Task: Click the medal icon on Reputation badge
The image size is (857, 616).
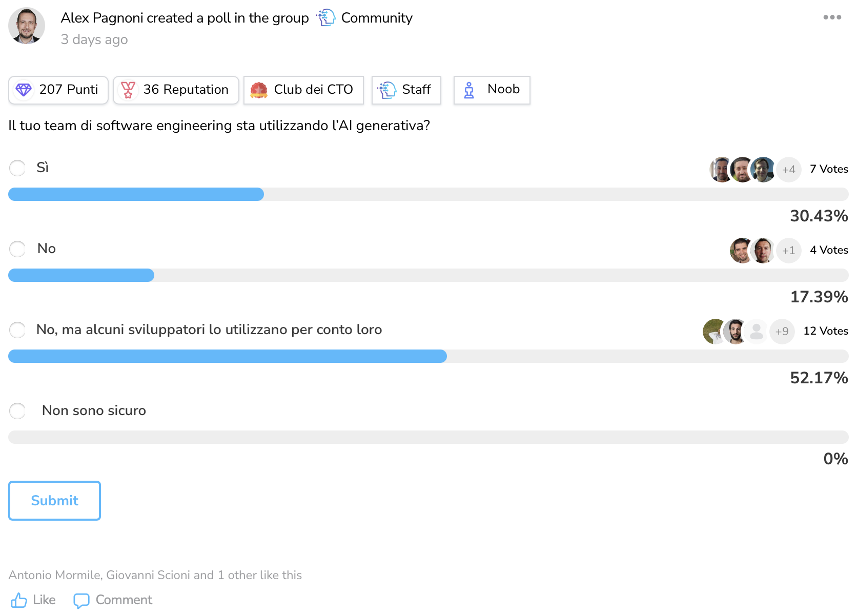Action: click(128, 90)
